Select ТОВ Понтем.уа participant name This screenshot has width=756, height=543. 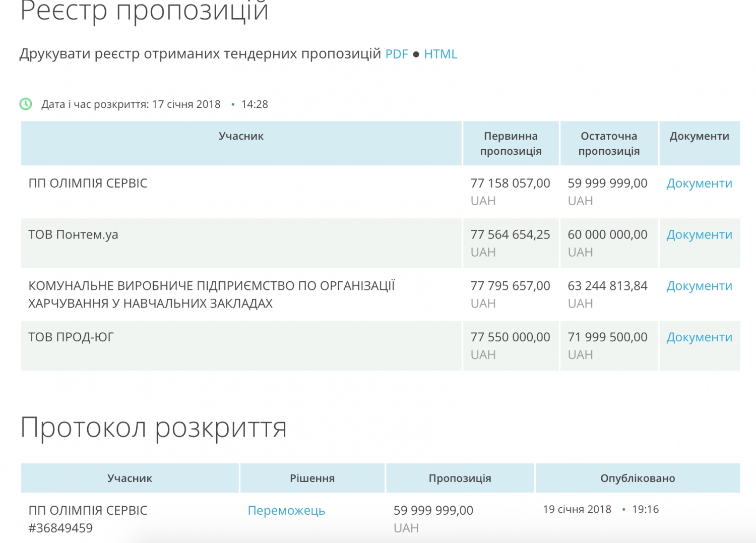(73, 235)
